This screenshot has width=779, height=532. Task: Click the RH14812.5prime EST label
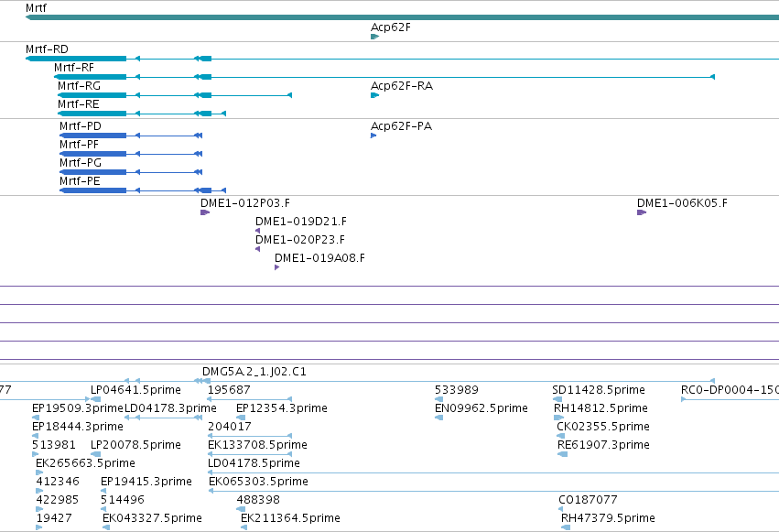[600, 408]
